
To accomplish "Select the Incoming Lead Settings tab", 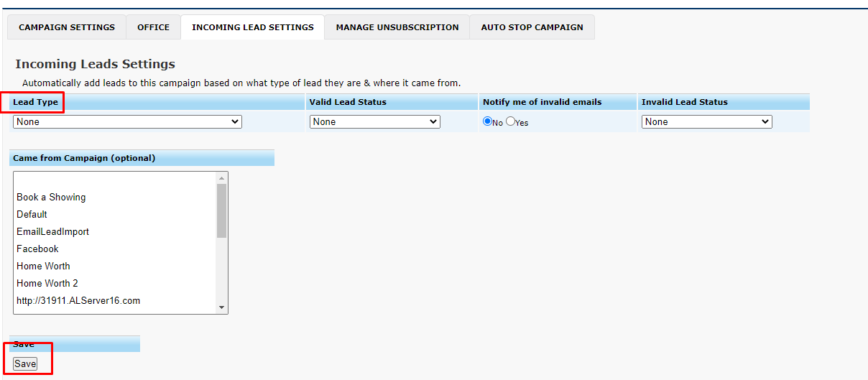I will coord(253,27).
